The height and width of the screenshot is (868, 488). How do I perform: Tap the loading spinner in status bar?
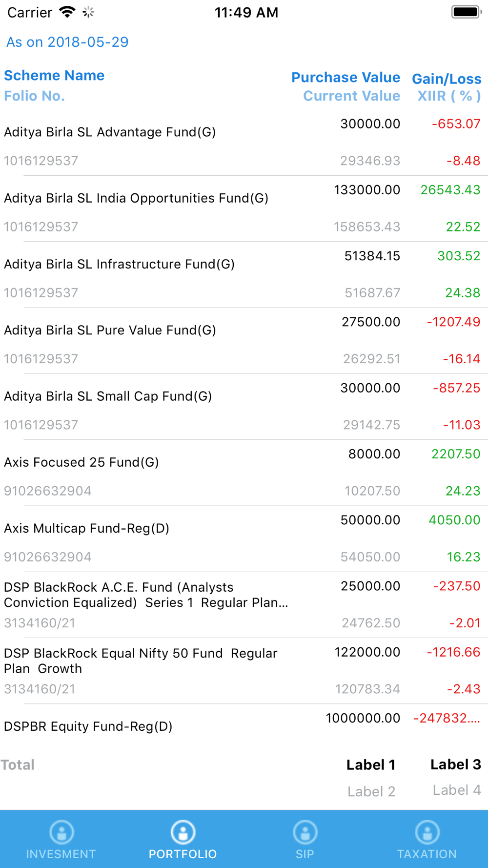pos(88,12)
